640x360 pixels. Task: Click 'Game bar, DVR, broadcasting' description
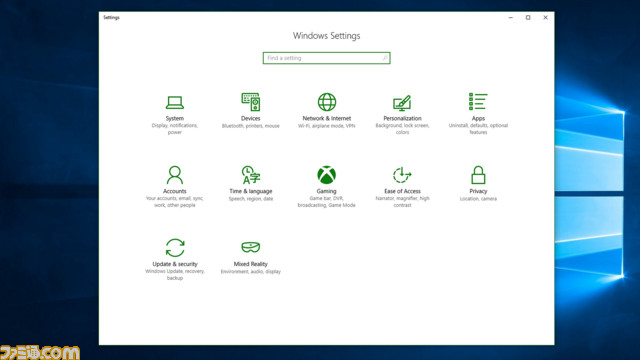coord(327,202)
